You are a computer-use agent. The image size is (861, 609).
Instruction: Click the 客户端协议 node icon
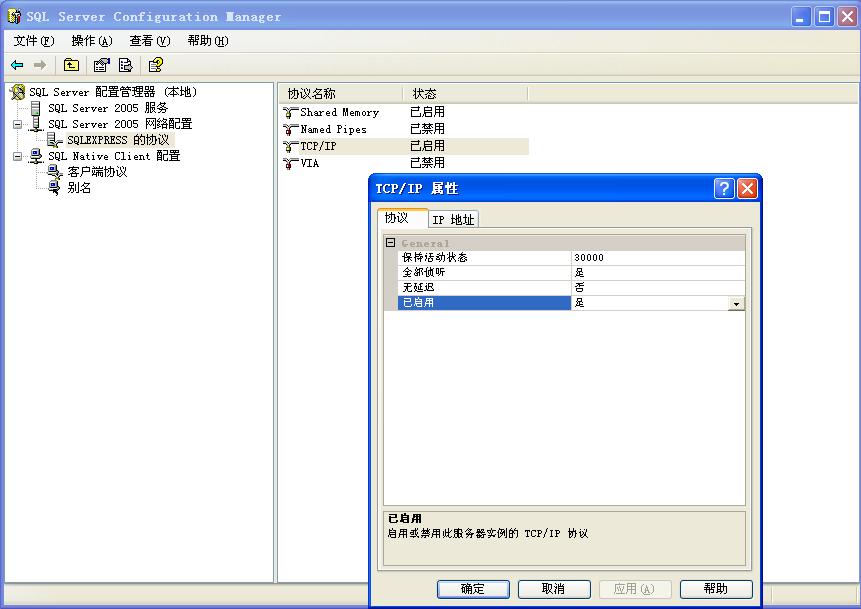tap(54, 172)
